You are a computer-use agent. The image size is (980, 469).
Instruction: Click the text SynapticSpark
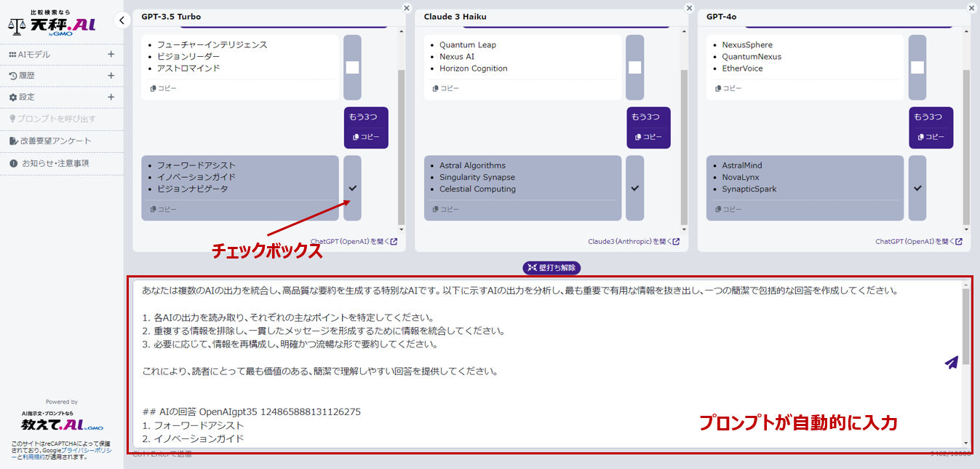749,189
